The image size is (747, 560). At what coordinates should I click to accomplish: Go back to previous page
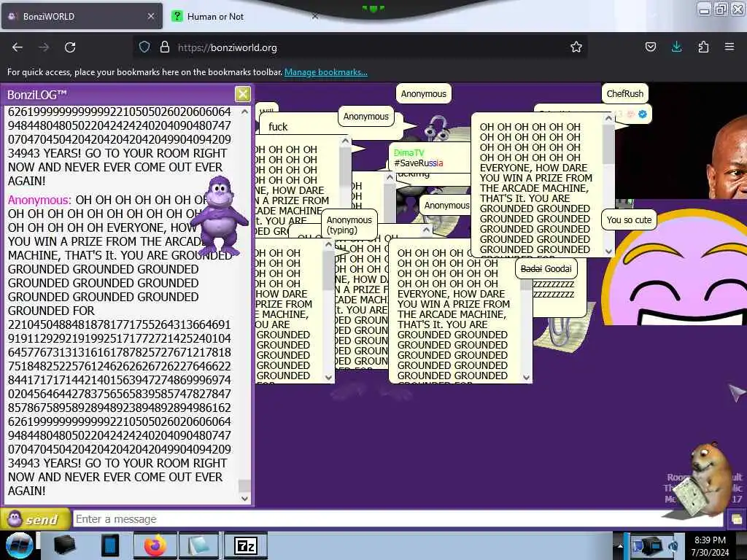point(18,47)
